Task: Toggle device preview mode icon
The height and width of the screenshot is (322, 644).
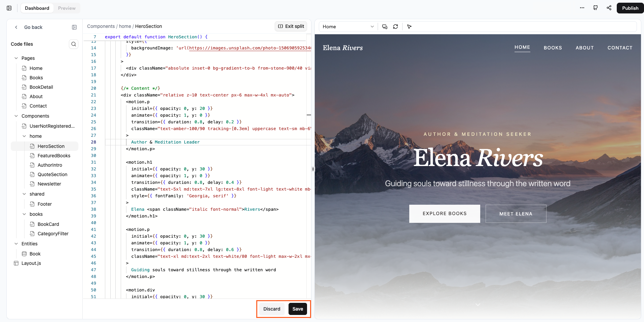Action: tap(384, 27)
